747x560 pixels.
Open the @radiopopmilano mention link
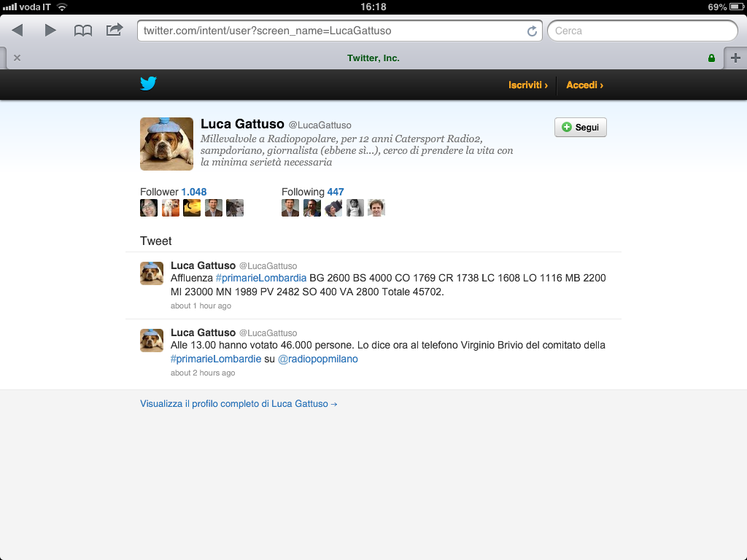[x=318, y=359]
